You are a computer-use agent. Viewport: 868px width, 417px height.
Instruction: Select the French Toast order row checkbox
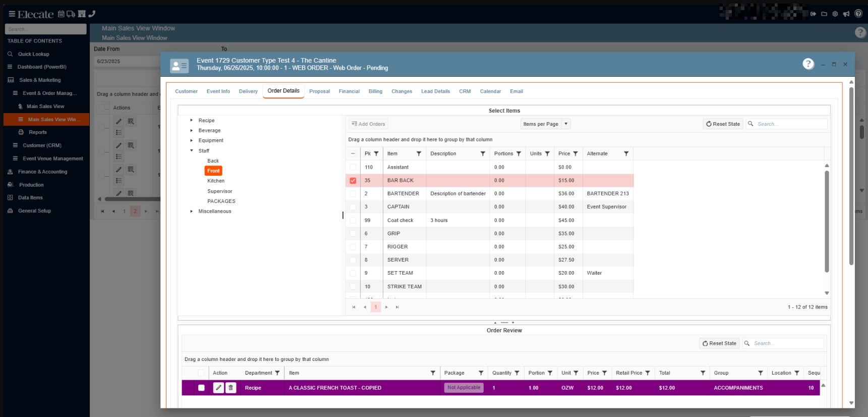201,388
